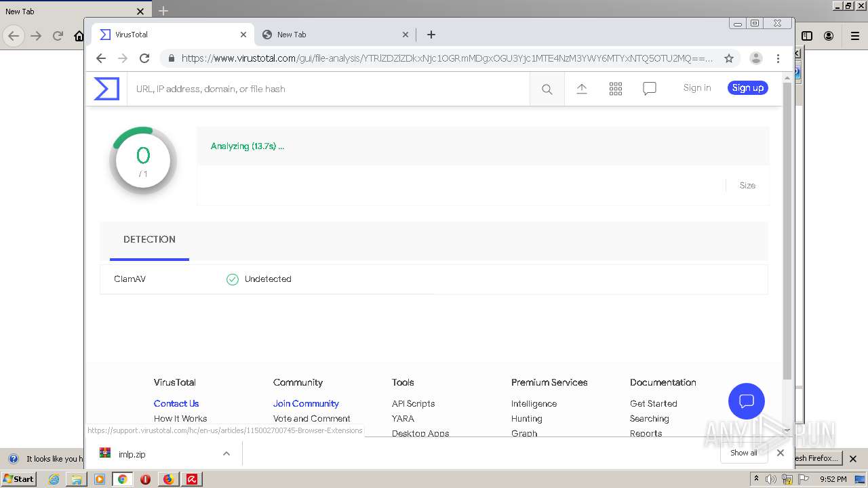Open the Hunting link
Image resolution: width=868 pixels, height=488 pixels.
(x=526, y=418)
